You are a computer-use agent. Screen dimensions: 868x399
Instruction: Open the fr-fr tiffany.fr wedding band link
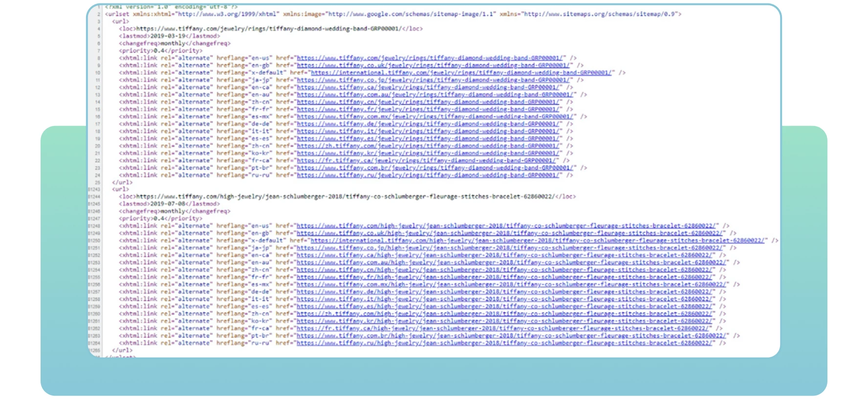pos(428,109)
